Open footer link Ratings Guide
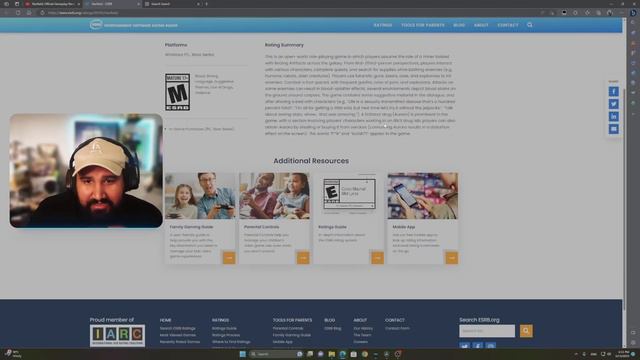 pyautogui.click(x=224, y=329)
